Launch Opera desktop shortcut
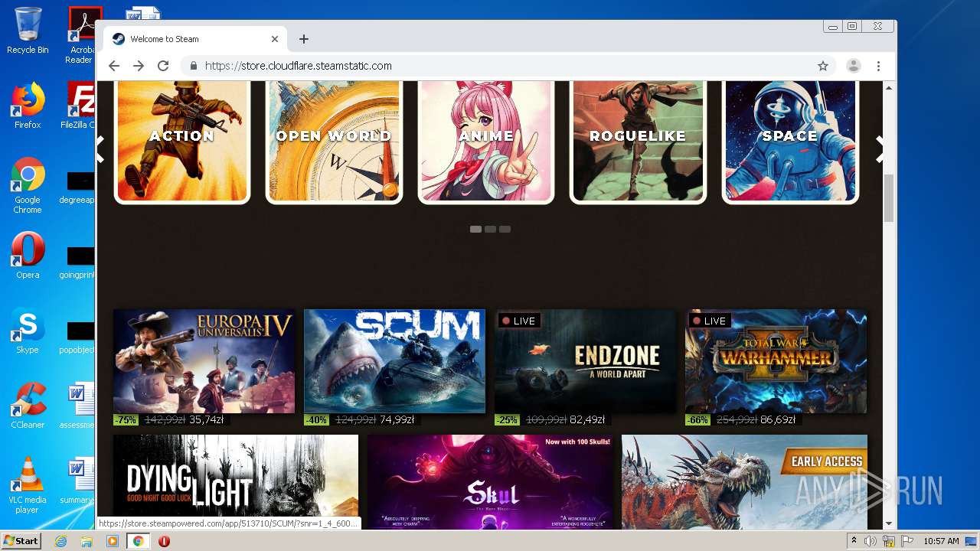980x551 pixels. (28, 256)
